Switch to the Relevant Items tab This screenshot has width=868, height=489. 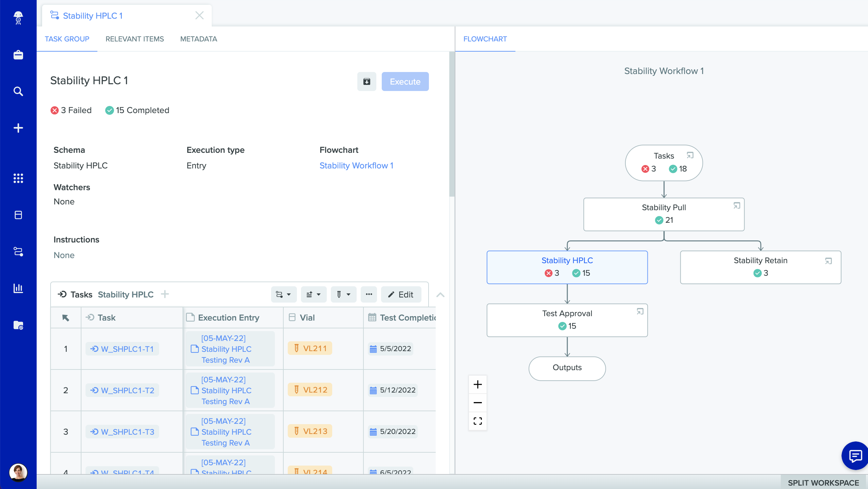click(134, 39)
